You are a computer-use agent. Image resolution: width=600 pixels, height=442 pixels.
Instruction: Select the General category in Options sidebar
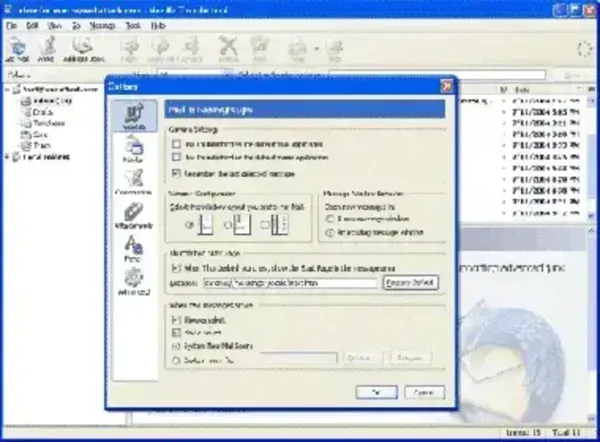click(x=134, y=116)
